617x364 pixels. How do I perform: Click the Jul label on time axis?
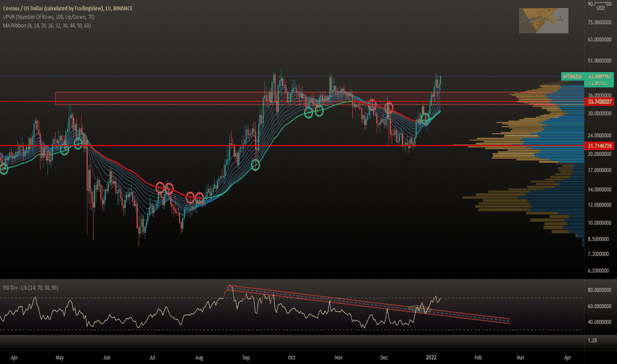(x=152, y=357)
